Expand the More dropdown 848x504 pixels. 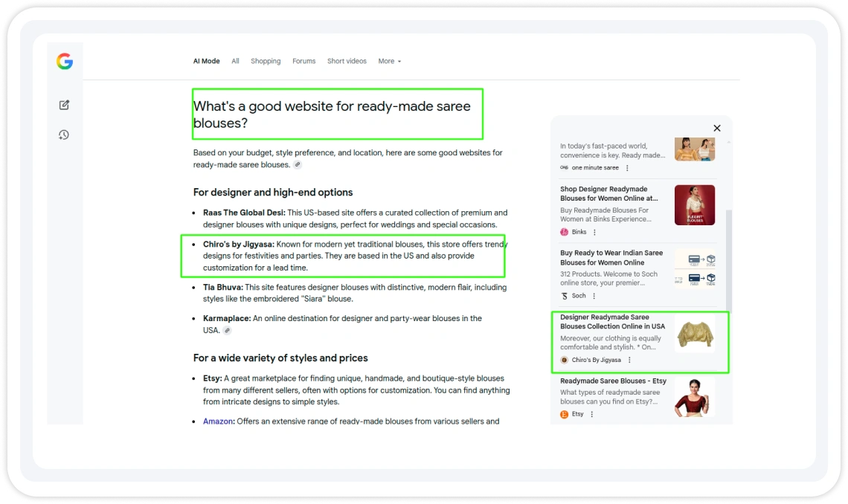tap(389, 61)
